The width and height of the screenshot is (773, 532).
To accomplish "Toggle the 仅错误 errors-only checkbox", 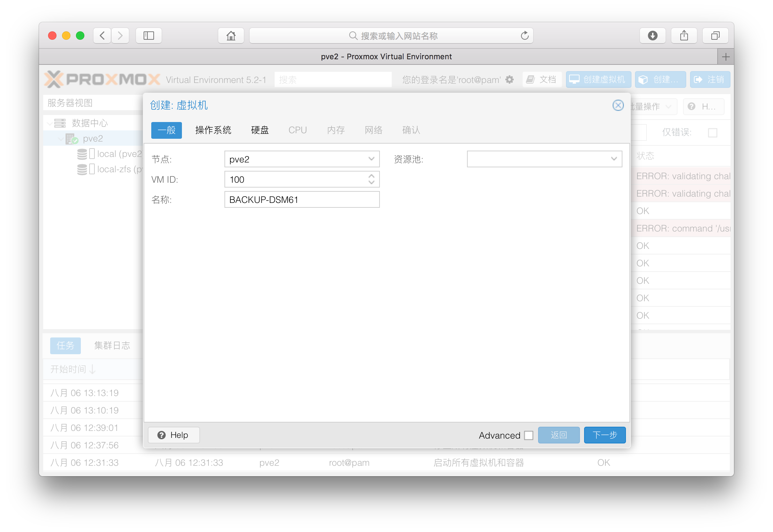I will (x=713, y=132).
